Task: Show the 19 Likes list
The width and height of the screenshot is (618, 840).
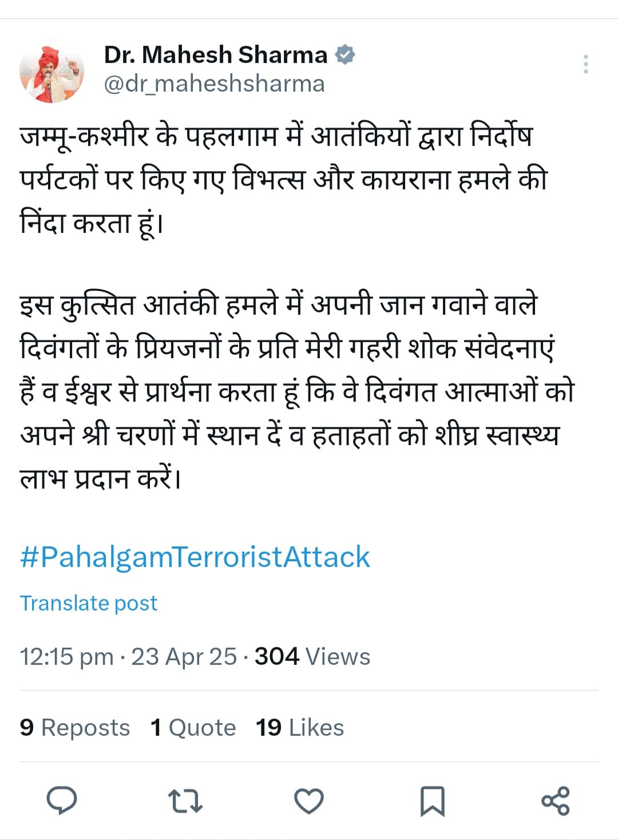Action: click(x=300, y=728)
